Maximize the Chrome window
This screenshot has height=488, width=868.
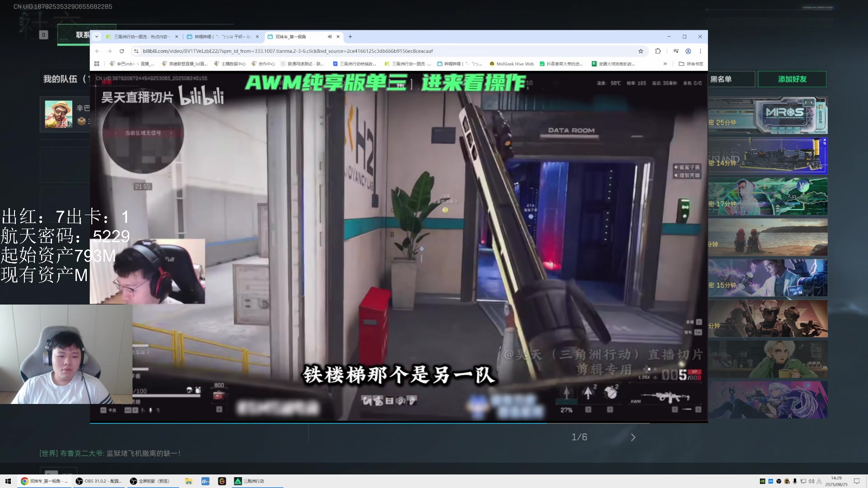click(684, 37)
